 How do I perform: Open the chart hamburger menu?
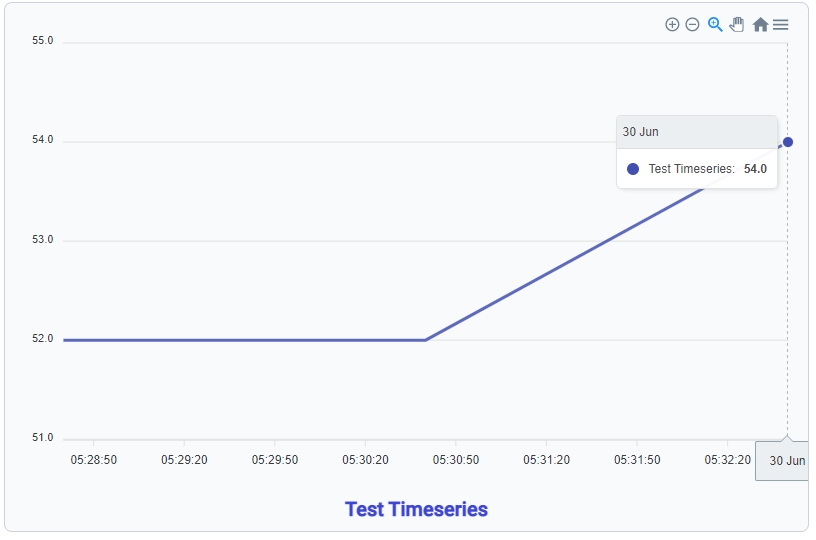[781, 25]
